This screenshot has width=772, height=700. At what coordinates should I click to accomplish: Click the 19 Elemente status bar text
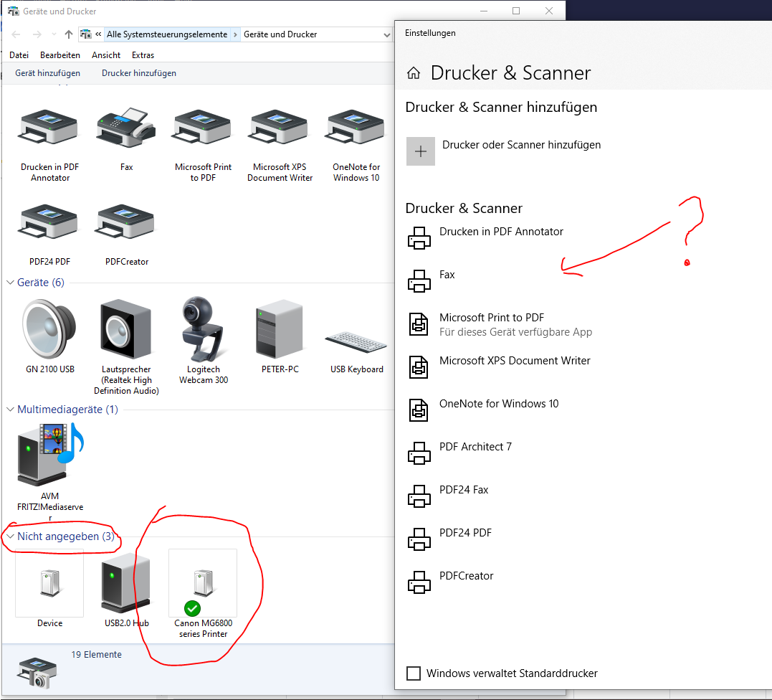[97, 655]
